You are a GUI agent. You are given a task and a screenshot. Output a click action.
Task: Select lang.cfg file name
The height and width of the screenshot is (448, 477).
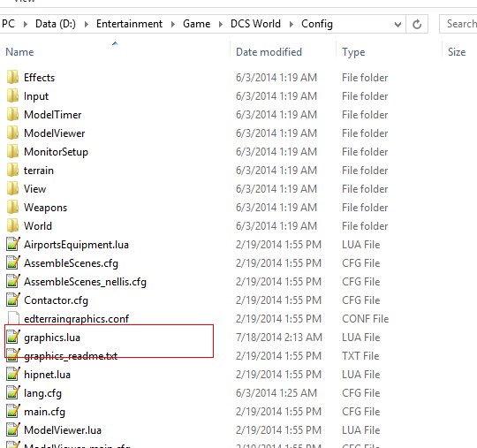43,393
